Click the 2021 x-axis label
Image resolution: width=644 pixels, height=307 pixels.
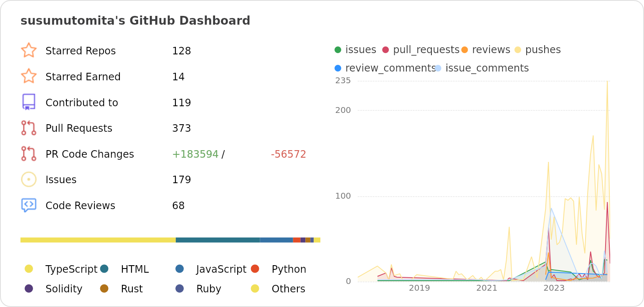(487, 288)
